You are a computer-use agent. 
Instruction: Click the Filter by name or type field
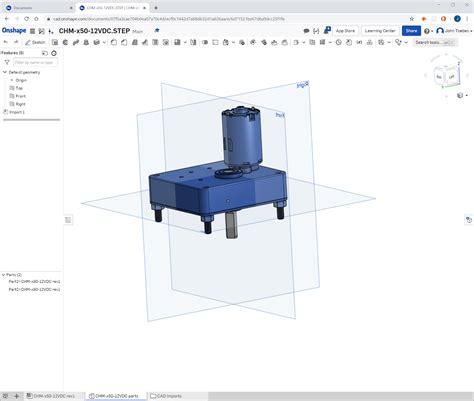tap(35, 62)
